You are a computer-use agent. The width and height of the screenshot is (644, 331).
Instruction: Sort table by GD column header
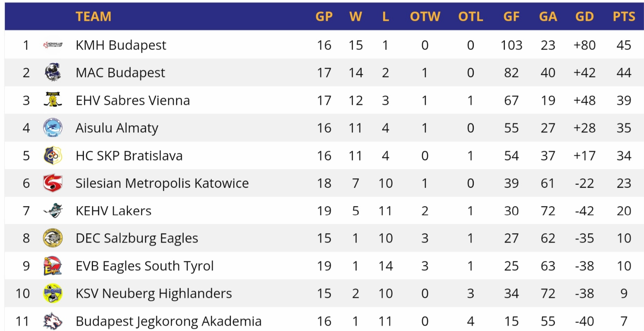click(x=584, y=16)
